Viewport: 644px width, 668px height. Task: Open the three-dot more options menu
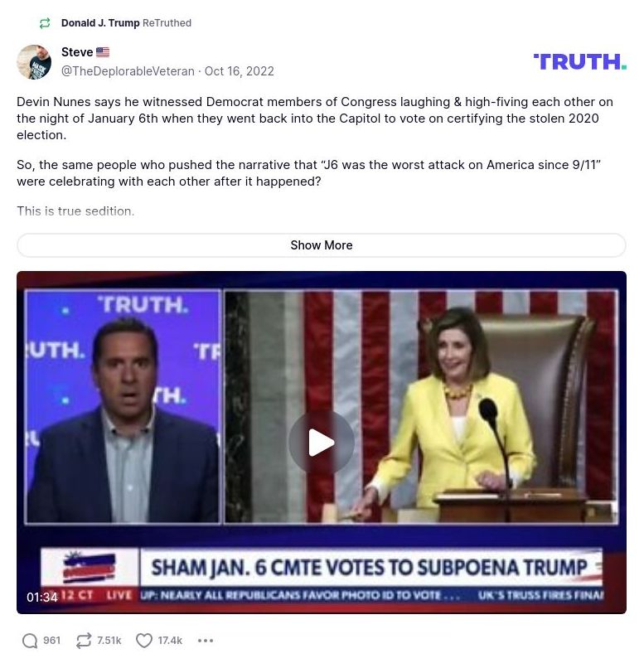tap(206, 641)
